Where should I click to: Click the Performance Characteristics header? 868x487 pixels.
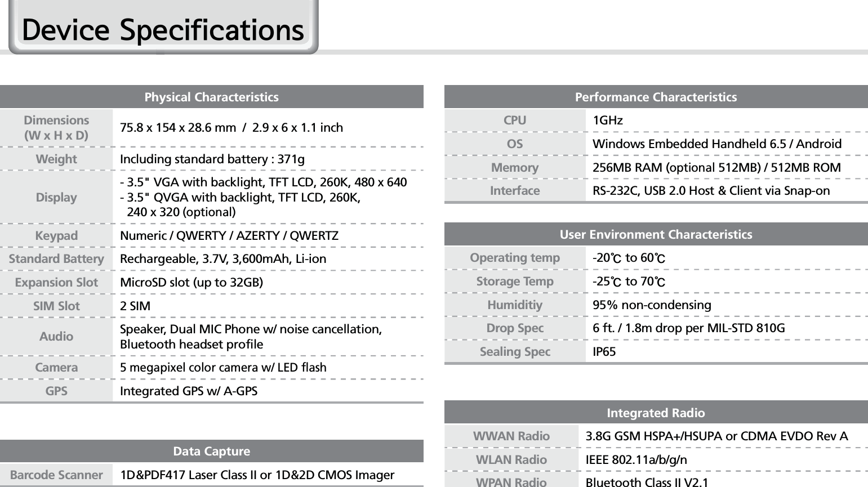[x=656, y=97]
